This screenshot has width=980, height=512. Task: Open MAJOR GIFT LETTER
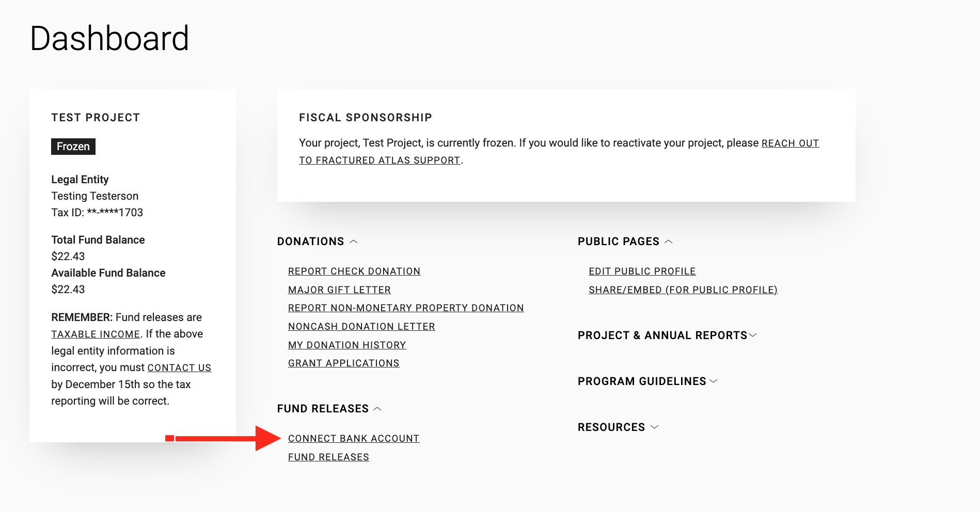click(x=339, y=290)
